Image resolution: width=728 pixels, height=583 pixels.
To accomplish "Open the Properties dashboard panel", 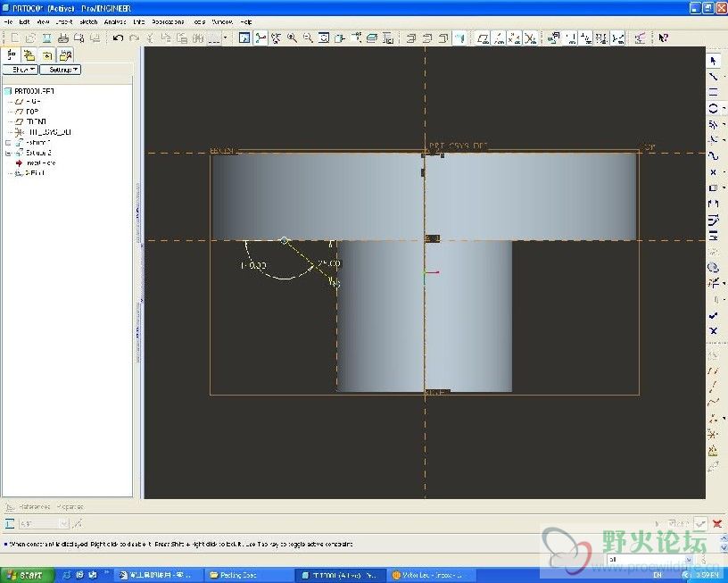I will [x=70, y=506].
